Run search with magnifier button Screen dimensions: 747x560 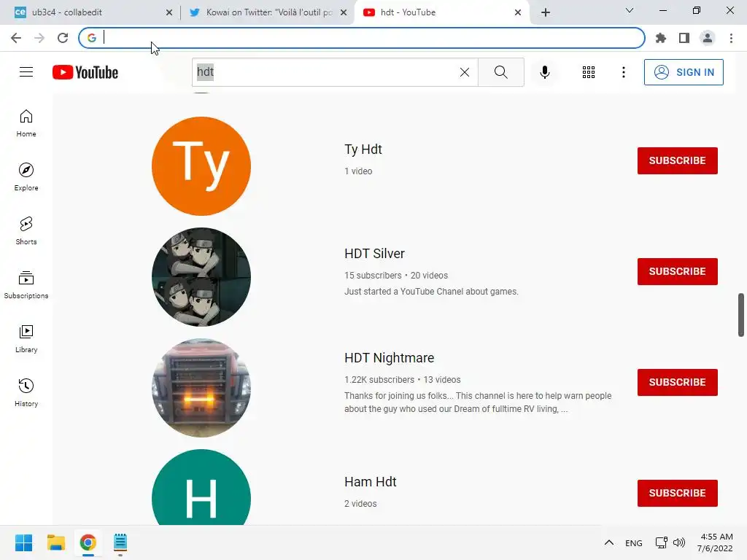(500, 72)
